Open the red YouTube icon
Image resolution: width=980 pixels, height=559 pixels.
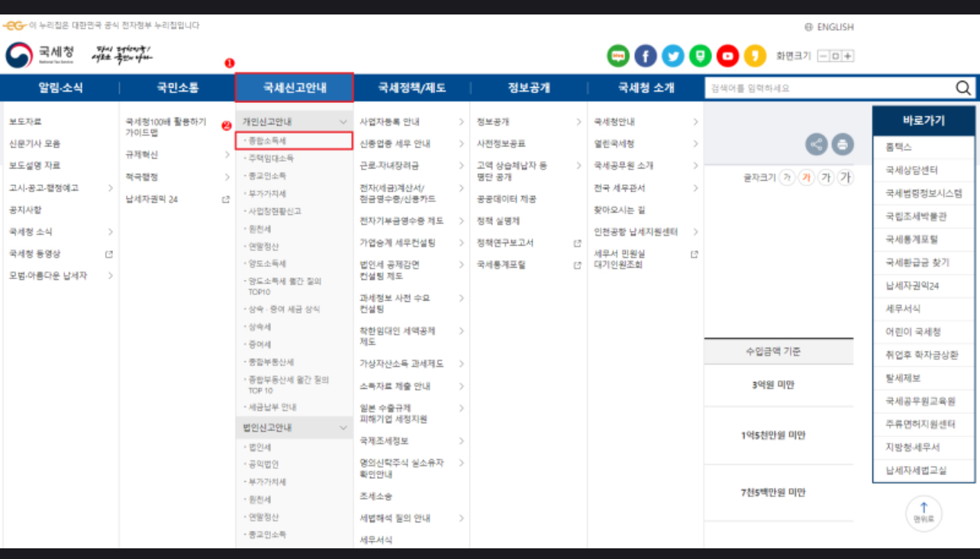[728, 56]
